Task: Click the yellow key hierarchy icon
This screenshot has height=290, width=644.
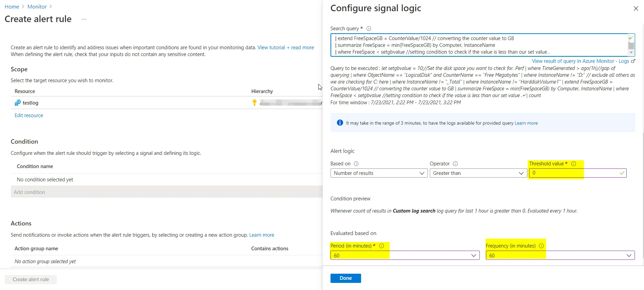Action: coord(254,103)
